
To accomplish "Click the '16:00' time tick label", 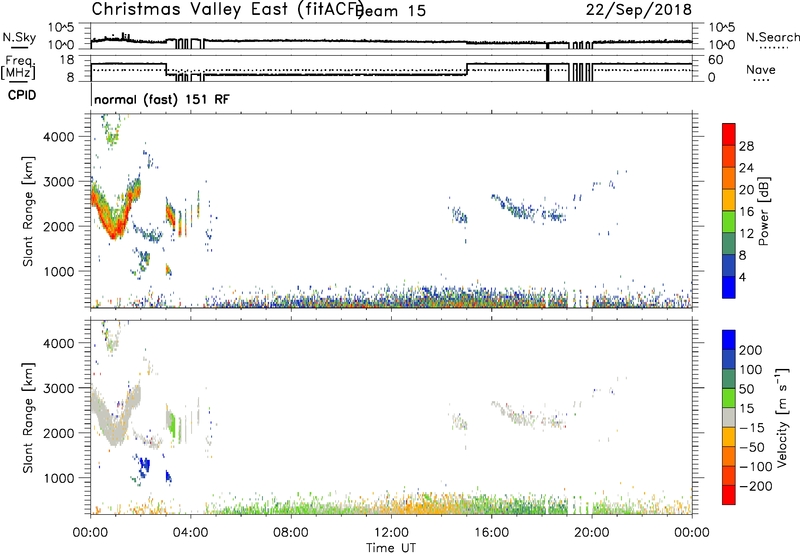I will (x=491, y=533).
